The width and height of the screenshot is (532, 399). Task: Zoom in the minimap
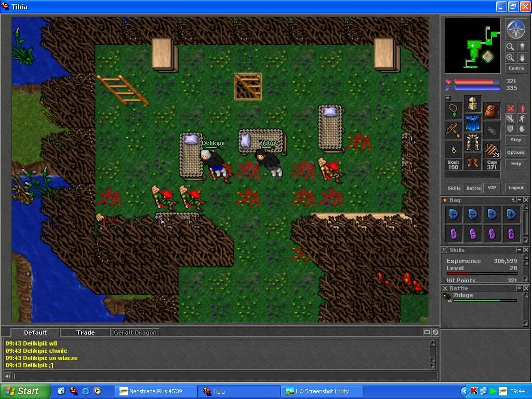(x=510, y=58)
